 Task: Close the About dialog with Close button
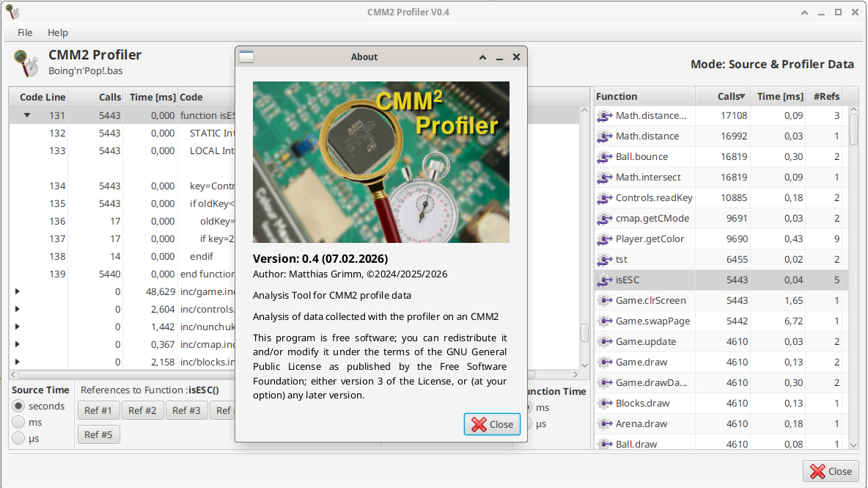tap(492, 424)
